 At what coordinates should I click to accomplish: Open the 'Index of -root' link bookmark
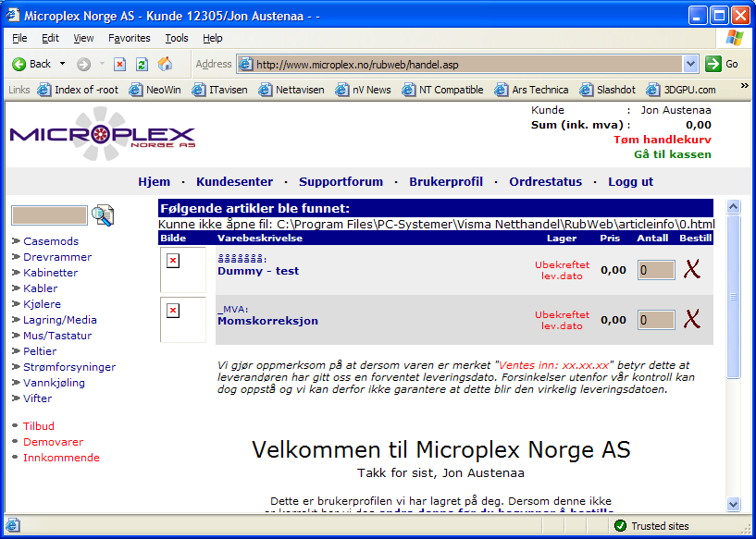[78, 90]
